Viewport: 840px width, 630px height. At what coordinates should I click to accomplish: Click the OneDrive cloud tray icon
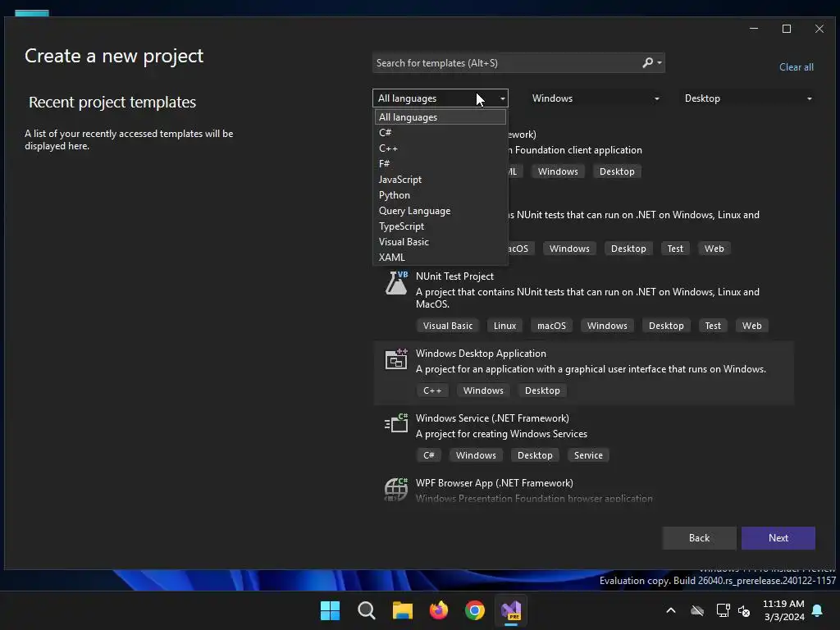point(697,610)
